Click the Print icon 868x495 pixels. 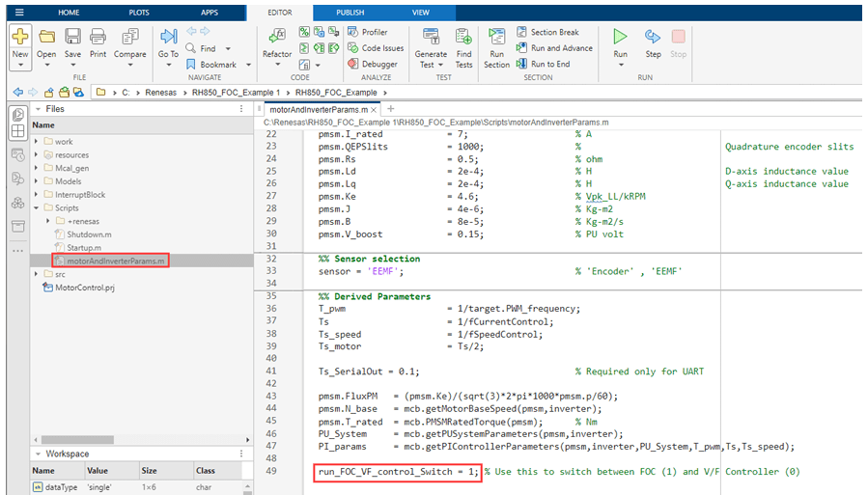[98, 37]
